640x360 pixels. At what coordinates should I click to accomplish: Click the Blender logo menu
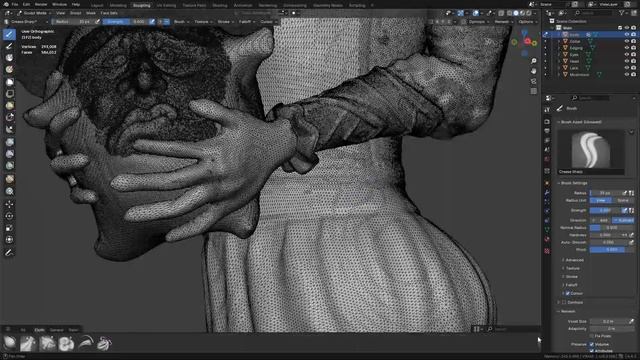tap(6, 4)
